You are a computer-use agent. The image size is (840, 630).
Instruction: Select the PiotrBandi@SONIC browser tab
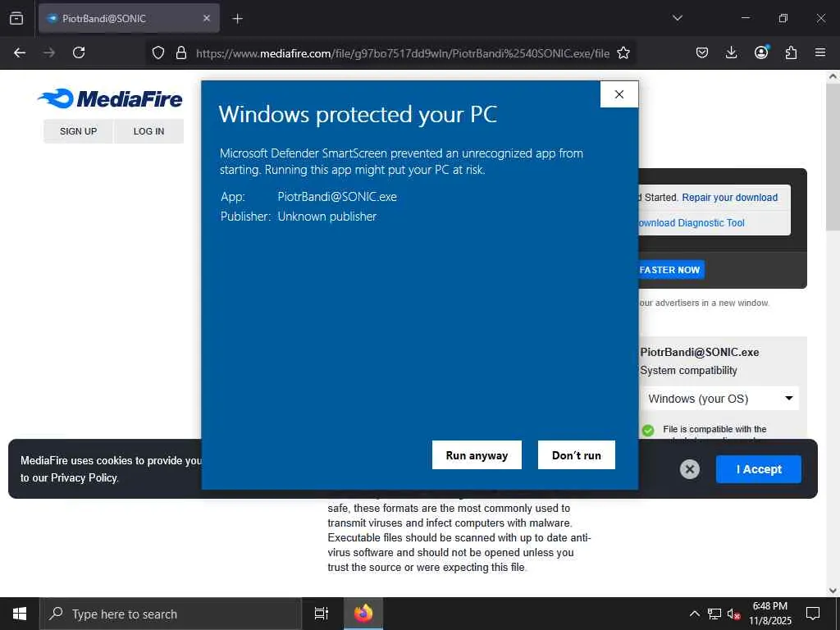click(x=129, y=18)
